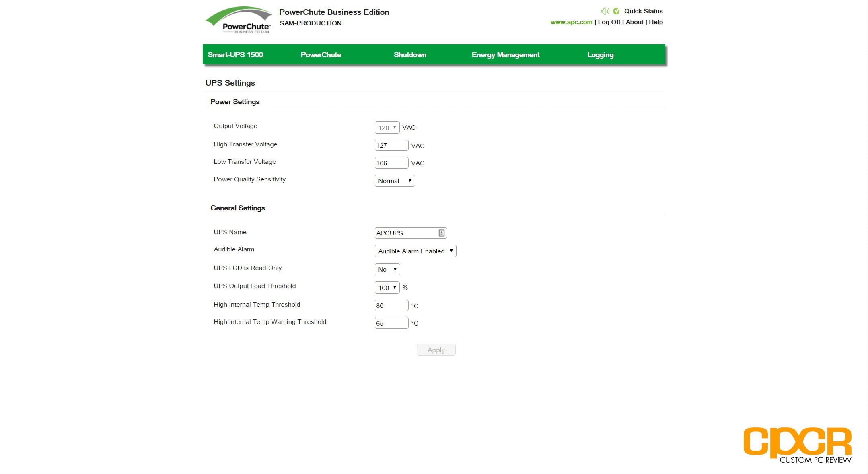Screen dimensions: 868x474
Task: Open the UPS Output Load Threshold dropdown
Action: 387,288
